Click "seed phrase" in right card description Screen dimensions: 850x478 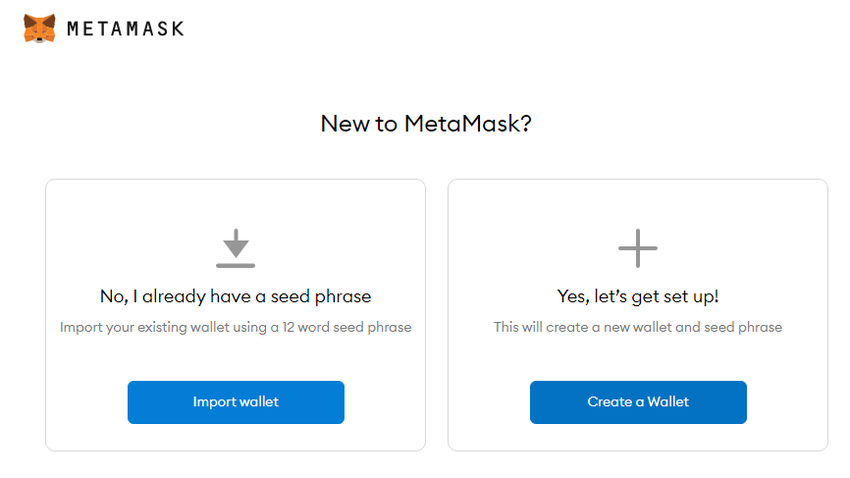click(x=747, y=327)
